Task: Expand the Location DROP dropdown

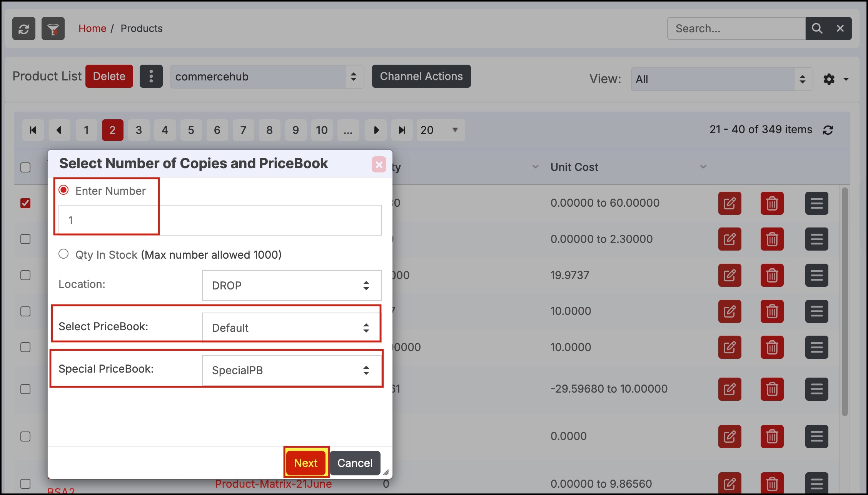Action: coord(291,286)
